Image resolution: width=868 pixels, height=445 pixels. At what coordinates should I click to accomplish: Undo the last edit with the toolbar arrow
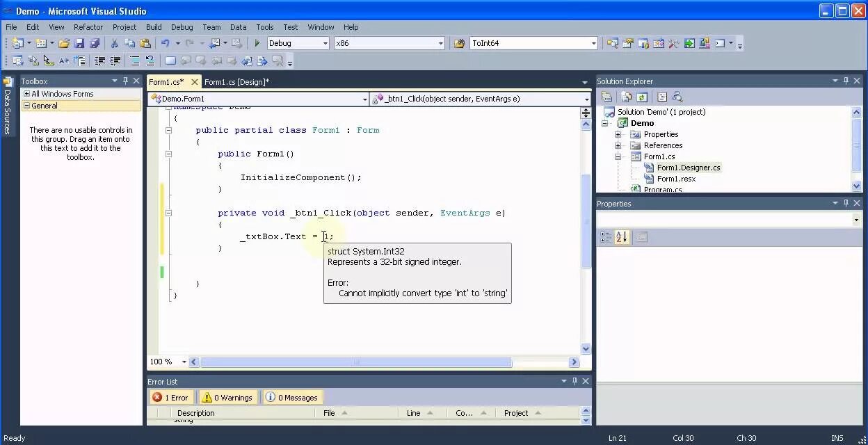pos(166,43)
